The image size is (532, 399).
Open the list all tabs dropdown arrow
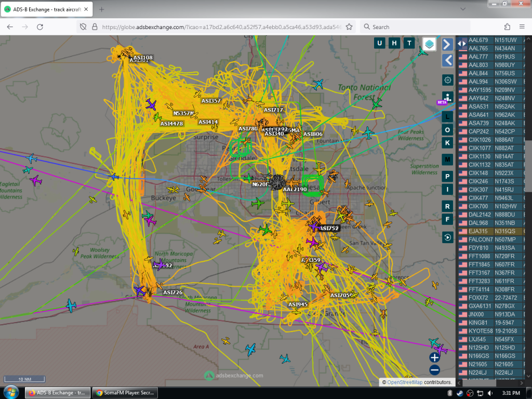tap(463, 9)
